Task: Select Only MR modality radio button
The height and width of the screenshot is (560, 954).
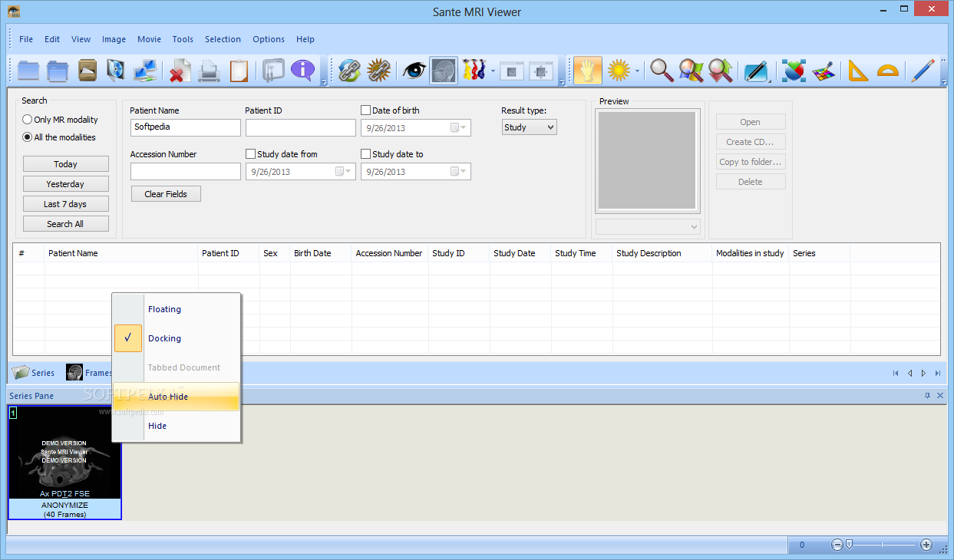Action: 28,120
